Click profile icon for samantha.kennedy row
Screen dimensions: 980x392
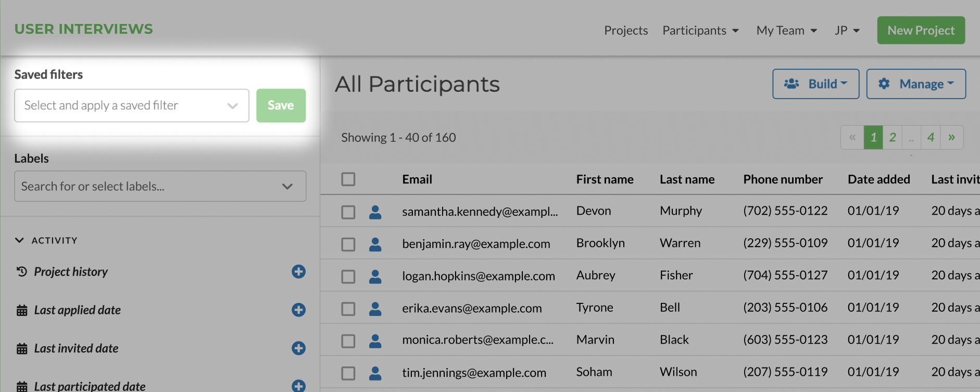(375, 212)
